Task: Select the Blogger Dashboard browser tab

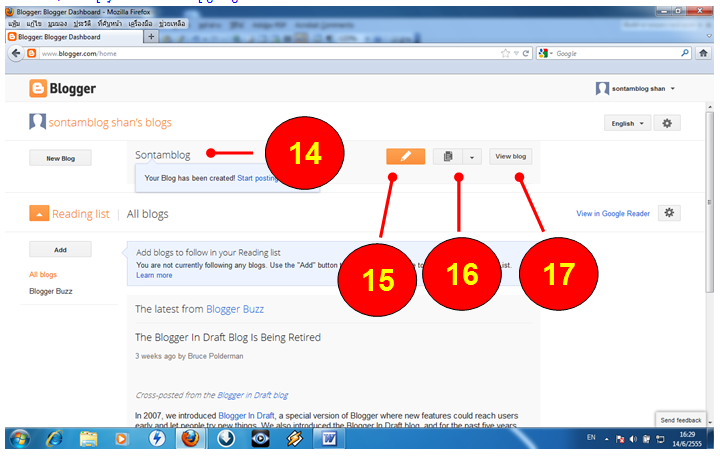Action: 75,37
